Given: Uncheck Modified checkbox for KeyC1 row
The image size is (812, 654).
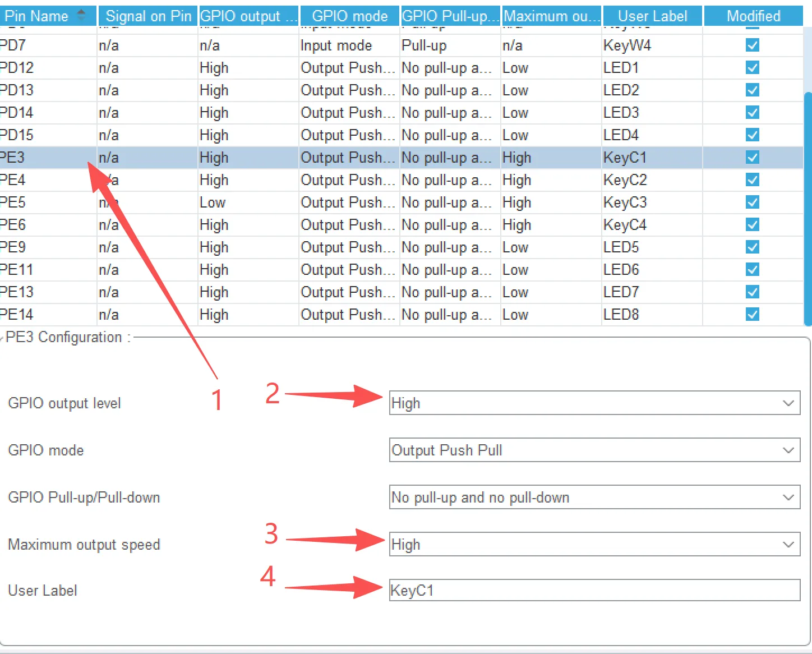Looking at the screenshot, I should coord(752,158).
